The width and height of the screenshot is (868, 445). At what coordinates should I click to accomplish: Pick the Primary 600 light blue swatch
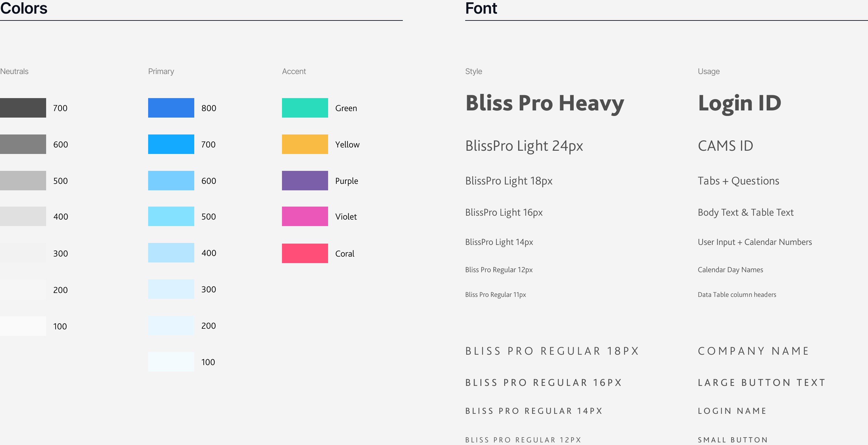(x=171, y=181)
